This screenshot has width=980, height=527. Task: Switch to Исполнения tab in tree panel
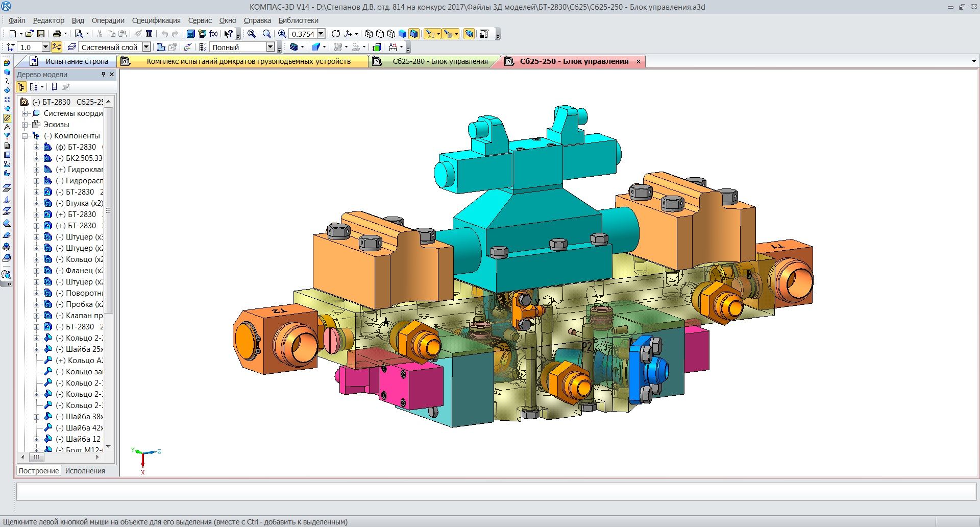85,471
